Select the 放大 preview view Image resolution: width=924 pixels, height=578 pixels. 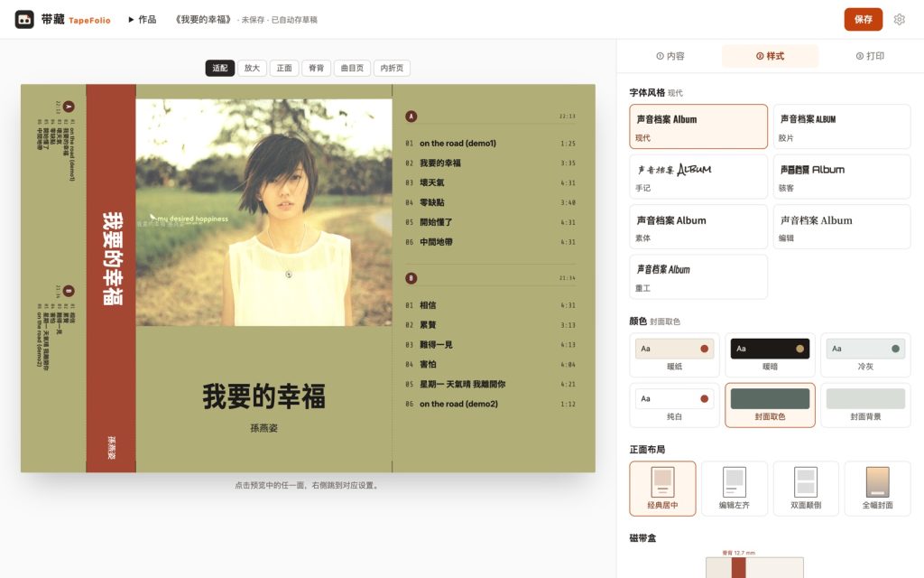pyautogui.click(x=253, y=69)
